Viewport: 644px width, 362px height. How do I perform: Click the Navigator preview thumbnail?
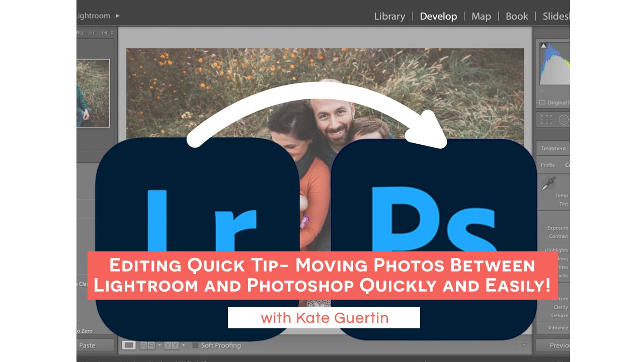click(x=93, y=93)
